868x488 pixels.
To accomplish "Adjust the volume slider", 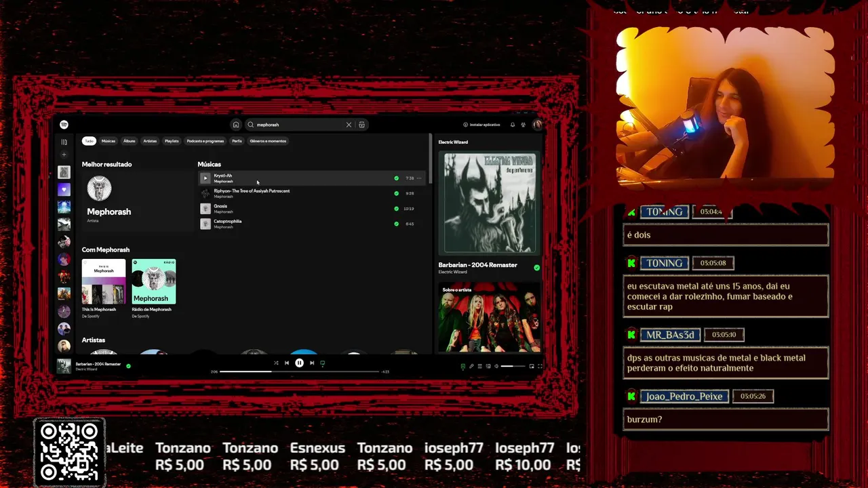I will (x=513, y=366).
